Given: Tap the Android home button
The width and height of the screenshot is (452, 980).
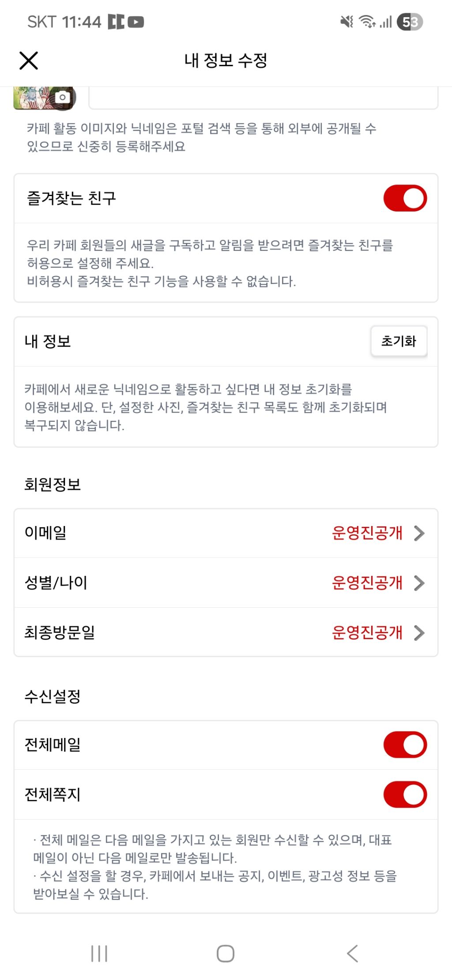Looking at the screenshot, I should pos(226,953).
